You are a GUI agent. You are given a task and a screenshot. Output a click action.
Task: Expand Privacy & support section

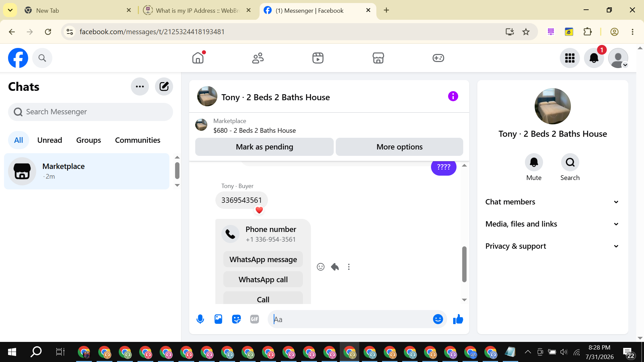(x=552, y=246)
